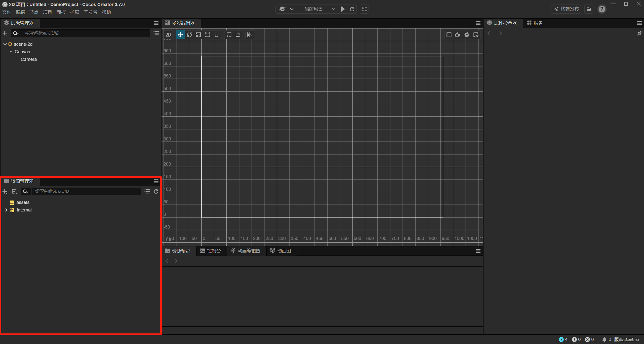Select the Scale transform tool

198,35
